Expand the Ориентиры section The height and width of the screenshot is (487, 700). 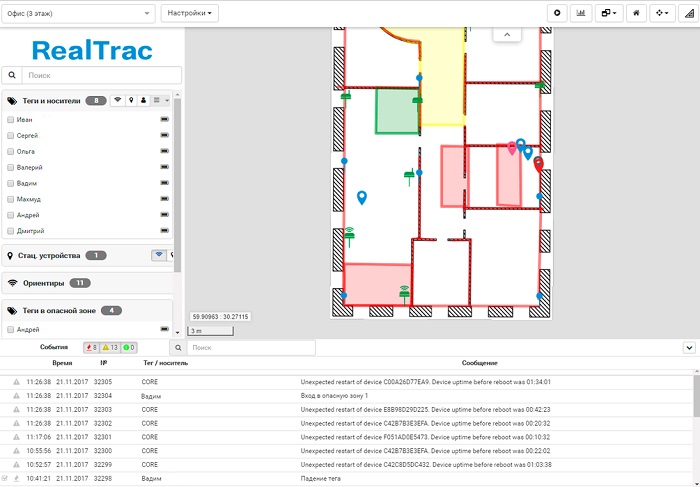pos(45,283)
